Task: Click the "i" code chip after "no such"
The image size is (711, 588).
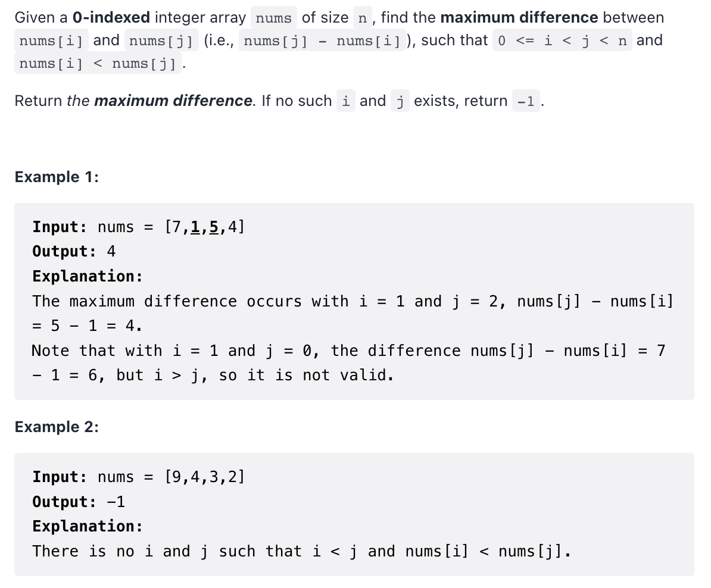Action: pyautogui.click(x=345, y=101)
